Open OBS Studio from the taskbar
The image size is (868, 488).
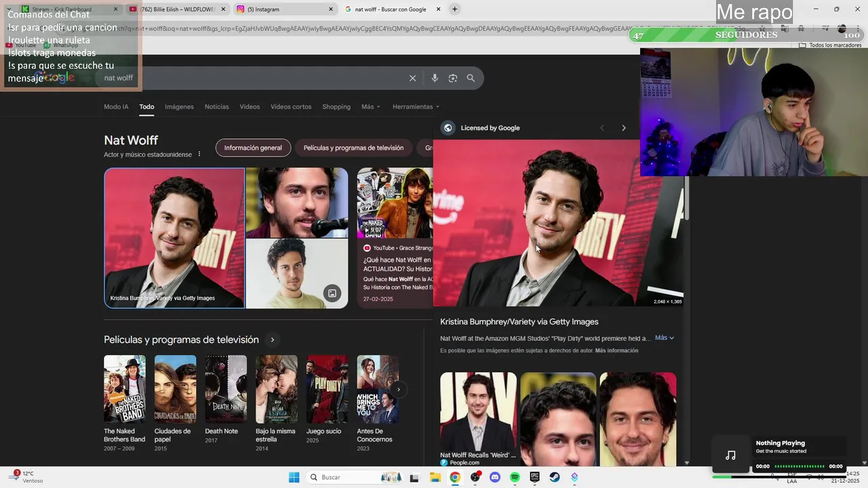click(x=475, y=477)
